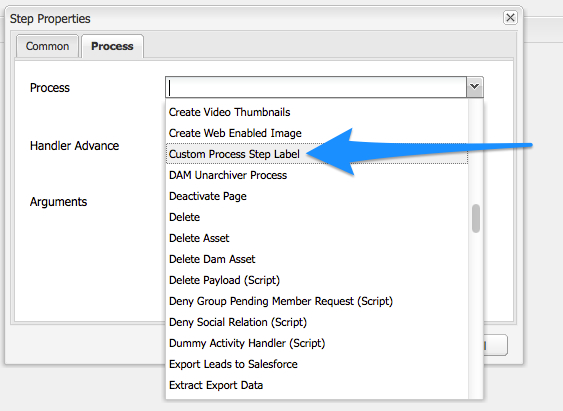The width and height of the screenshot is (563, 411).
Task: Choose Create Video Thumbnails option
Action: point(317,112)
